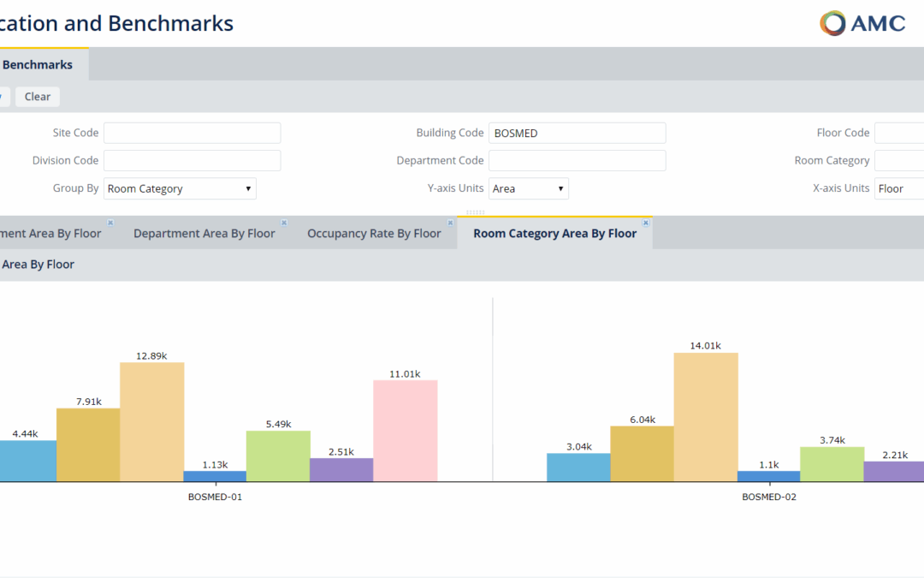The image size is (924, 578).
Task: Click the panel splitter grip handle
Action: click(475, 212)
